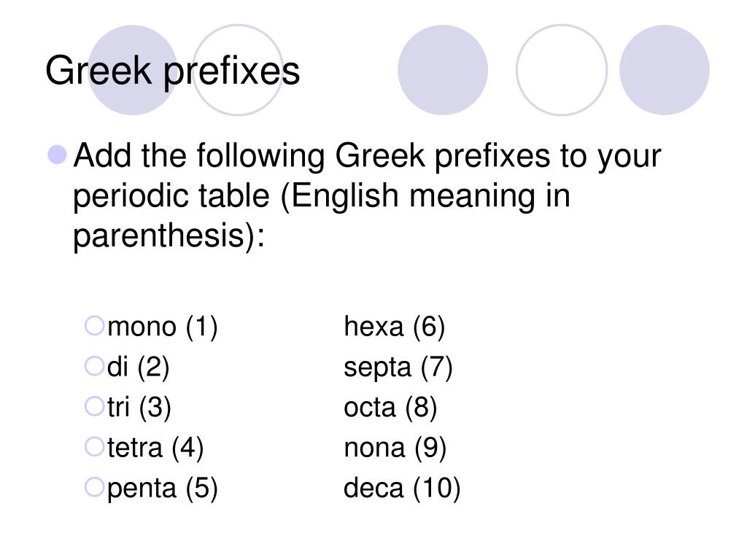The width and height of the screenshot is (747, 560).
Task: Click the 'hexa (6)' text
Action: (x=395, y=327)
